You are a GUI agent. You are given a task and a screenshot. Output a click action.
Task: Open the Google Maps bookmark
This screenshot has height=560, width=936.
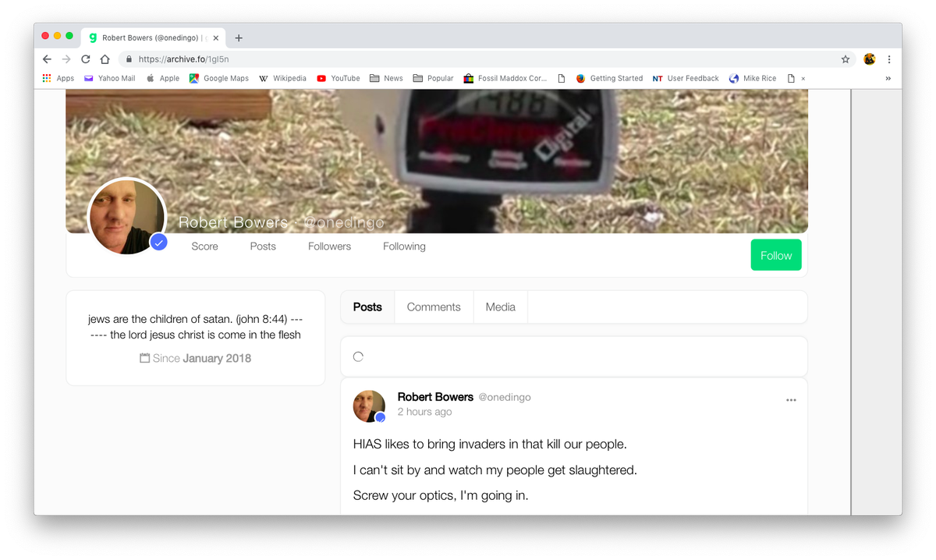219,78
